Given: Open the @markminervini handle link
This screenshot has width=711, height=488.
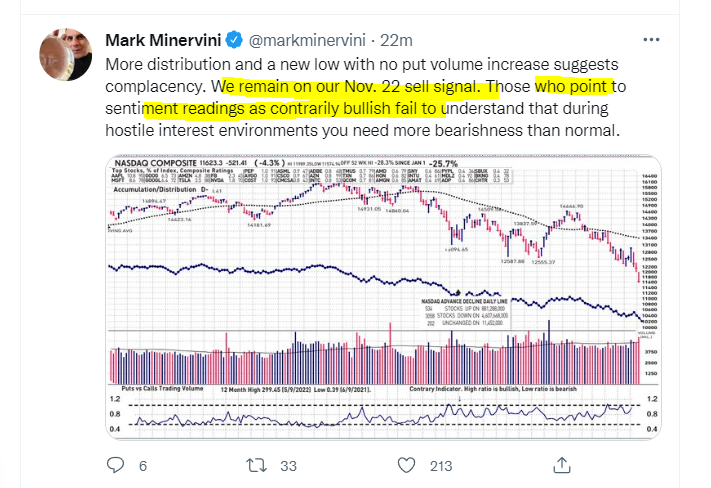Looking at the screenshot, I should 304,41.
